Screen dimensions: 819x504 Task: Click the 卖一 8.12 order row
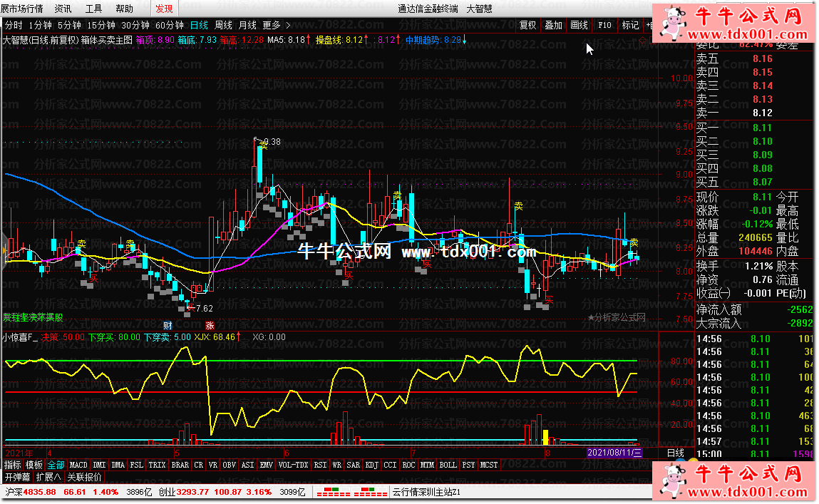(x=734, y=113)
